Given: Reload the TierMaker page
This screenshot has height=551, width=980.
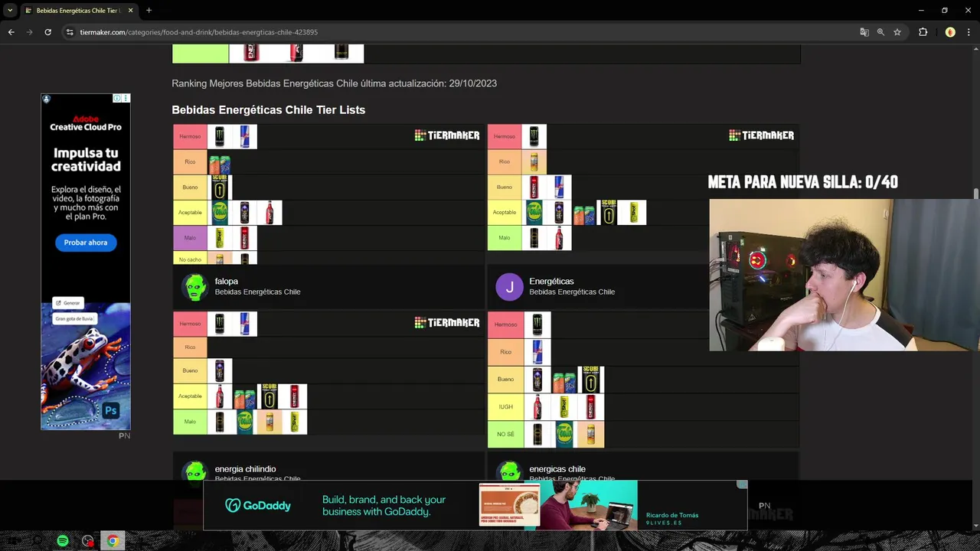Looking at the screenshot, I should tap(47, 32).
